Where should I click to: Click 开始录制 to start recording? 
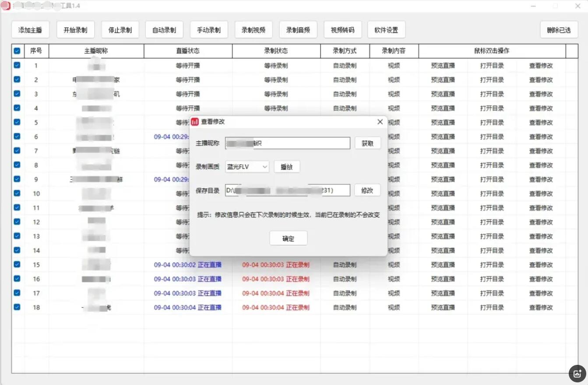(75, 29)
